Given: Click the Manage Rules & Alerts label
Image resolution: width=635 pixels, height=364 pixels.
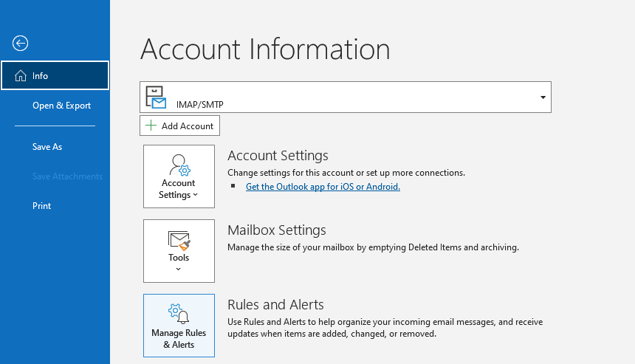Looking at the screenshot, I should pos(179,339).
